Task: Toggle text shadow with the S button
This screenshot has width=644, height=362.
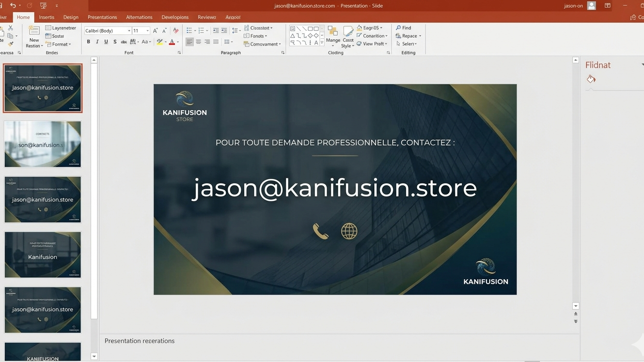Action: pos(115,42)
